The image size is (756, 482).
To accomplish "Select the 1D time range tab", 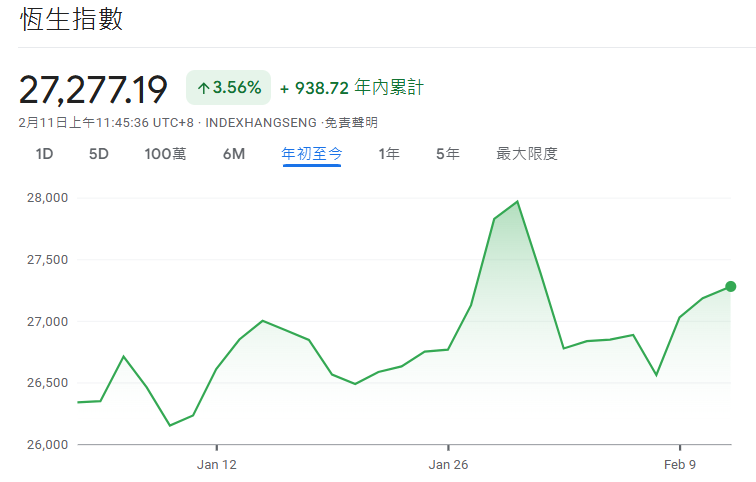I will (x=44, y=154).
